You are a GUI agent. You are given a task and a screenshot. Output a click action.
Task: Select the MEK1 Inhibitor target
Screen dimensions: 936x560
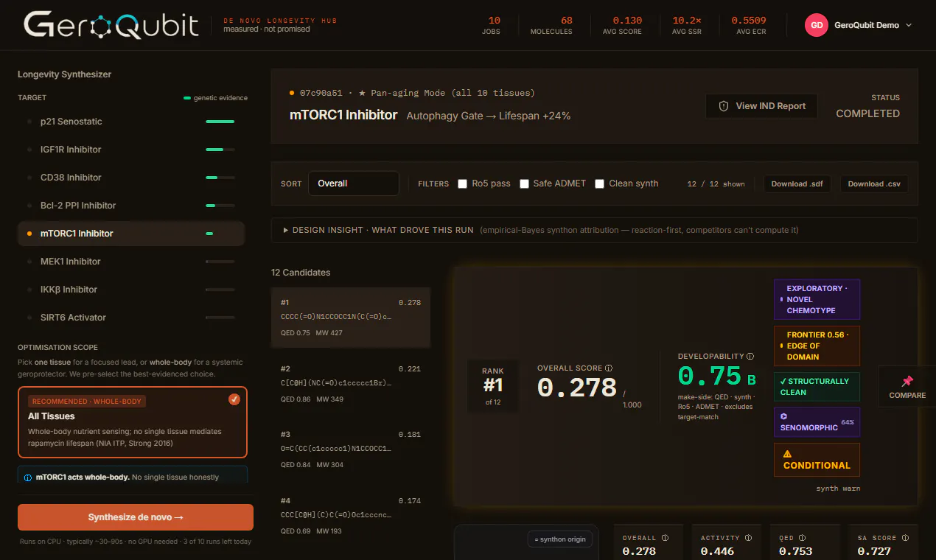coord(131,262)
